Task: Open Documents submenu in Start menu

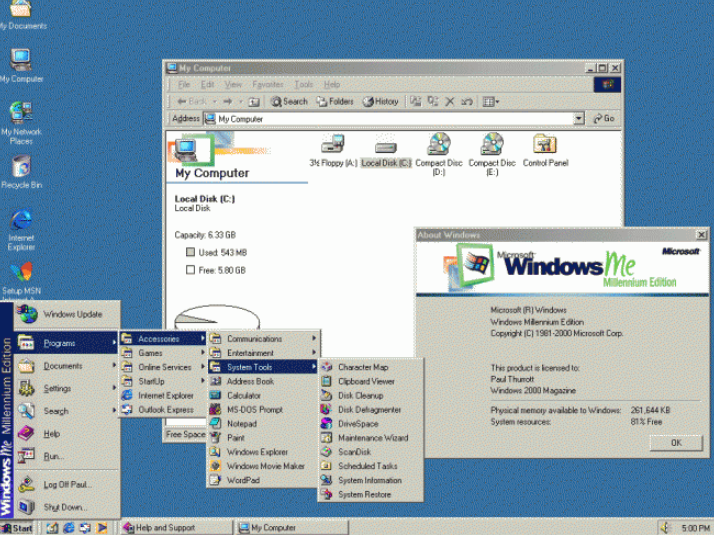Action: tap(67, 366)
